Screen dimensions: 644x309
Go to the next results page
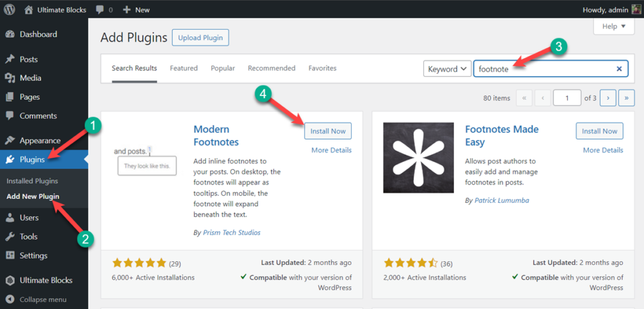tap(608, 98)
